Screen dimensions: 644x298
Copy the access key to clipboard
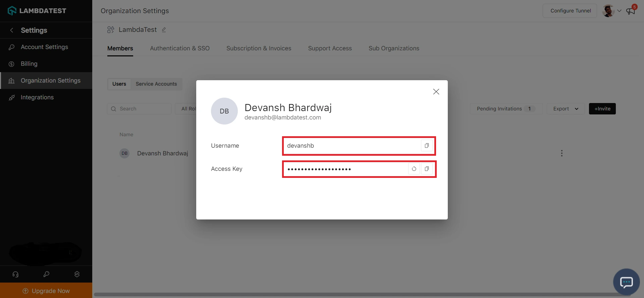427,169
